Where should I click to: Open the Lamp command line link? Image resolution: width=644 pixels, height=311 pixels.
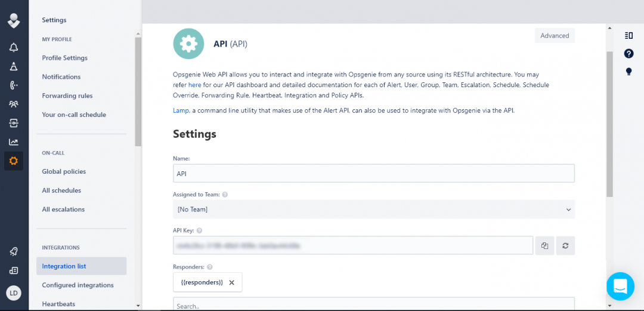pyautogui.click(x=181, y=110)
